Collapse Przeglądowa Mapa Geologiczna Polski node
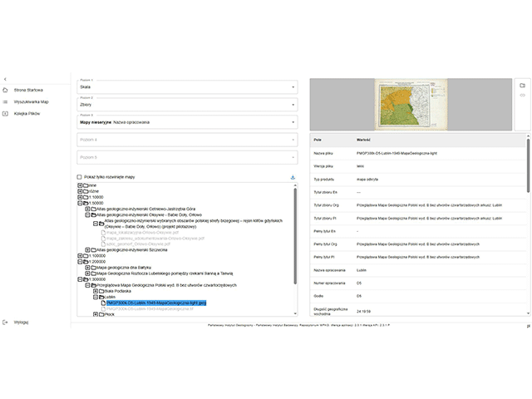The width and height of the screenshot is (532, 399). 87,285
